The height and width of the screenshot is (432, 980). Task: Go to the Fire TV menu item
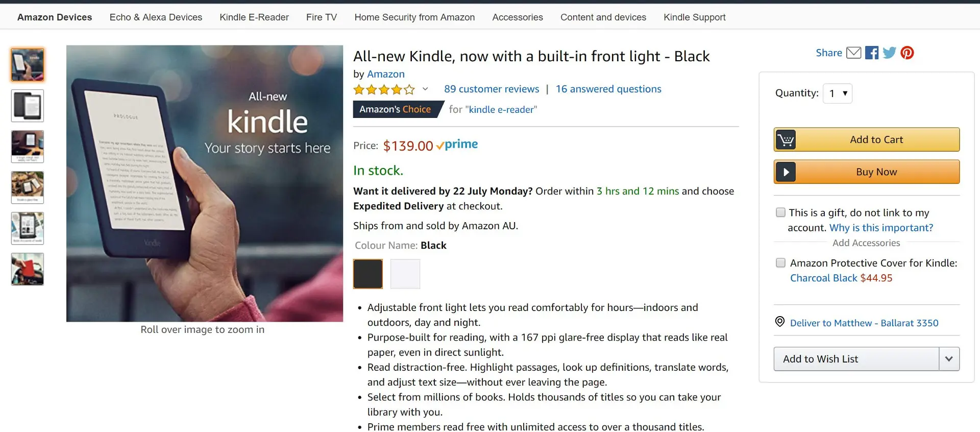[322, 17]
